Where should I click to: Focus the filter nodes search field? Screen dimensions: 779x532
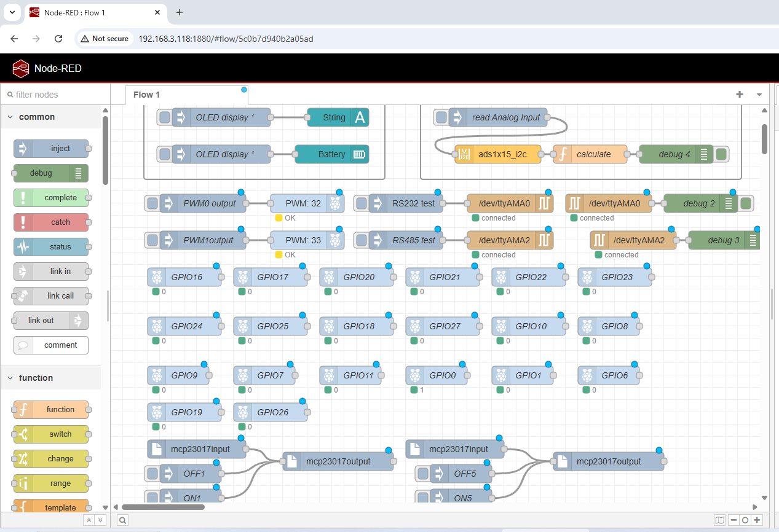[x=55, y=95]
